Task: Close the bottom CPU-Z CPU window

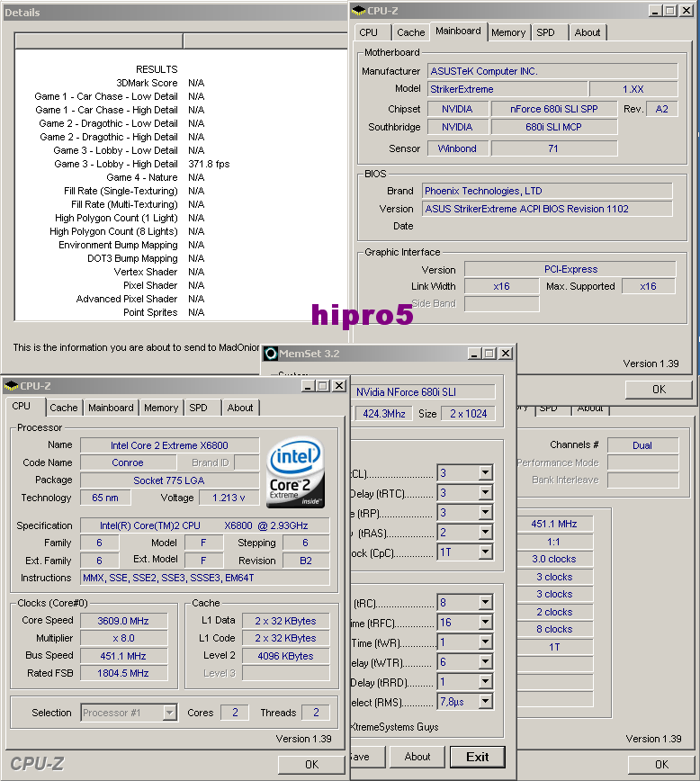Action: click(339, 386)
